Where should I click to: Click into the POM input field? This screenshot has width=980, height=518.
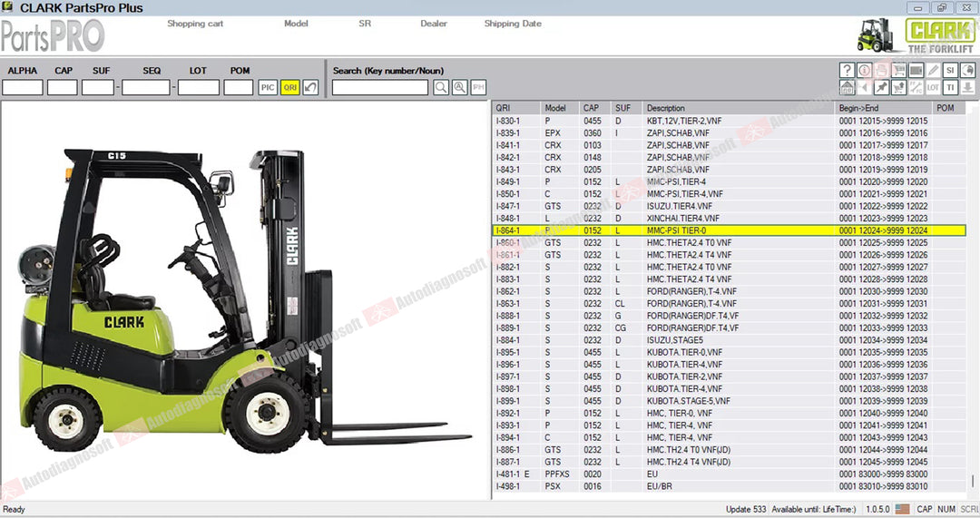click(x=238, y=87)
